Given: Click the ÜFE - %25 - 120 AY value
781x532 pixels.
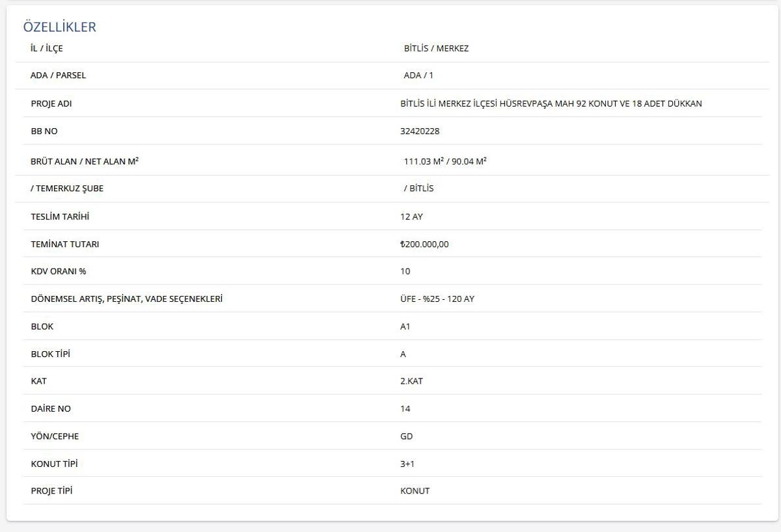Looking at the screenshot, I should click(x=437, y=299).
